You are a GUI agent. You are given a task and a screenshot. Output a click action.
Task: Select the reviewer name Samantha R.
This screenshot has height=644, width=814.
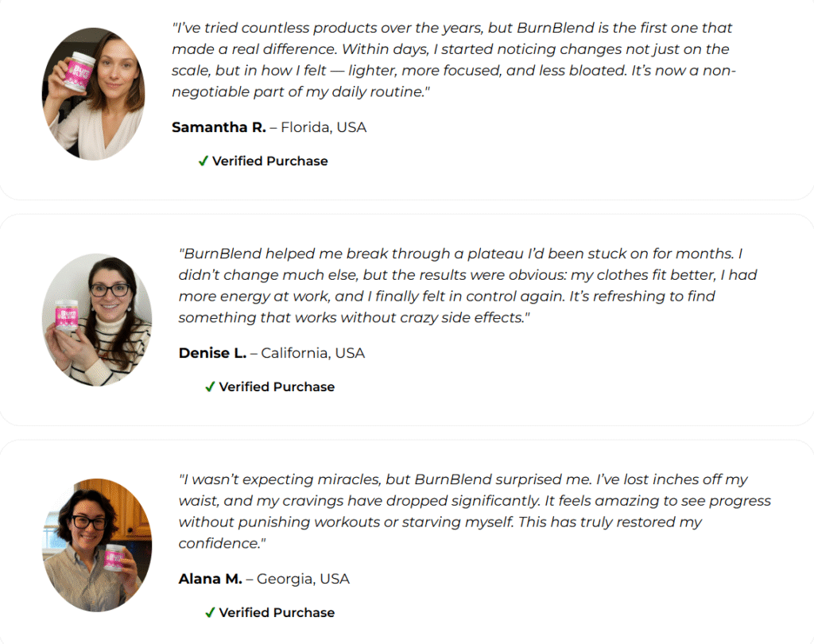[219, 127]
